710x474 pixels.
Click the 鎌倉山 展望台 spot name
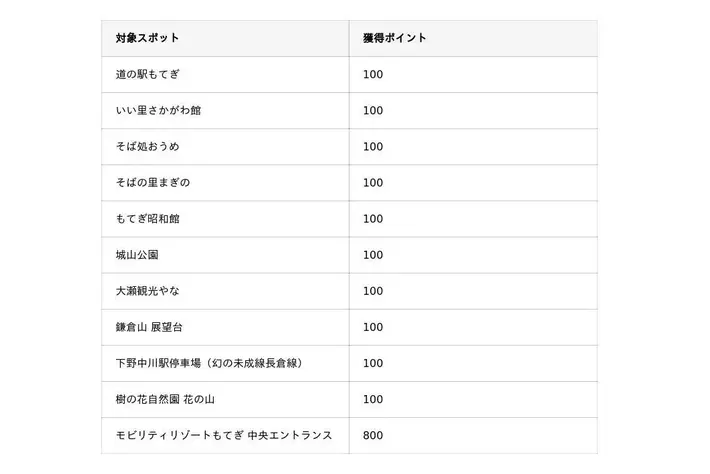[149, 327]
